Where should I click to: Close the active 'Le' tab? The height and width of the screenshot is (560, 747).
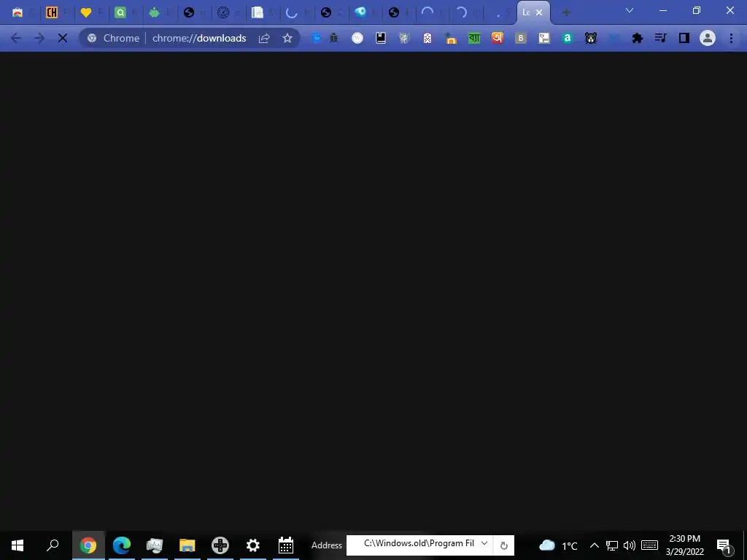[x=539, y=13]
